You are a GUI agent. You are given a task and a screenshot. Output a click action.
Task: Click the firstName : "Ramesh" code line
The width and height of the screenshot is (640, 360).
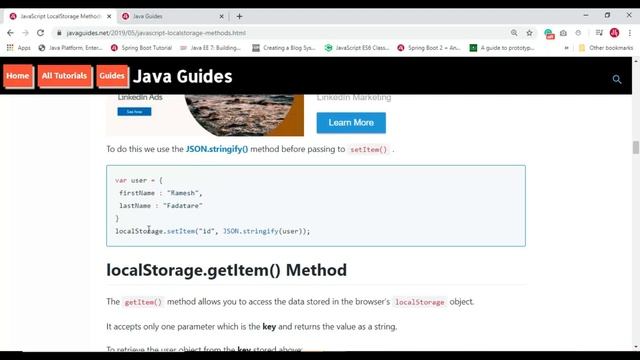tap(161, 193)
